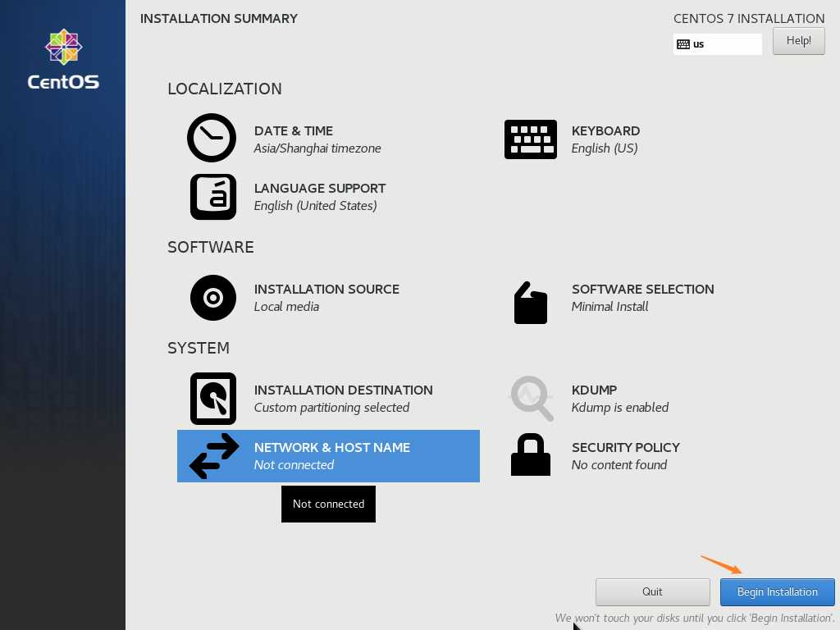Click keyboard icon in us layout indicator
Viewport: 840px width, 630px height.
[683, 44]
